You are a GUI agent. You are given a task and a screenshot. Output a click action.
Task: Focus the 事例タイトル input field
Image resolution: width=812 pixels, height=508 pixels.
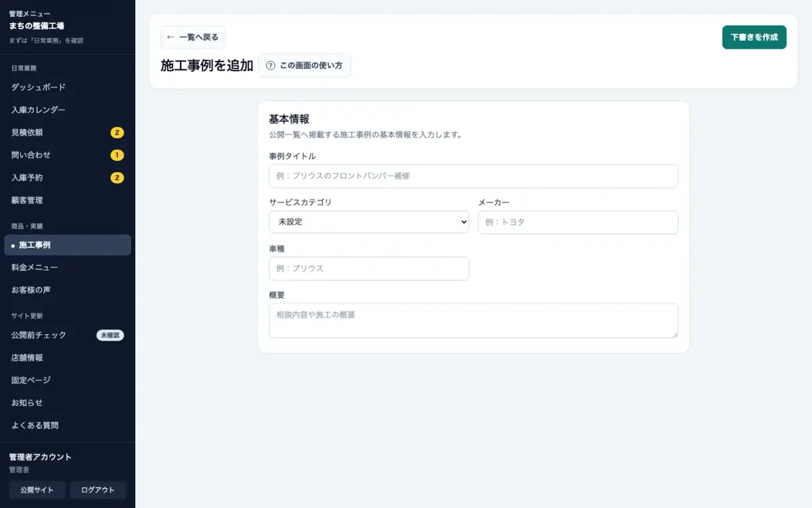coord(474,176)
